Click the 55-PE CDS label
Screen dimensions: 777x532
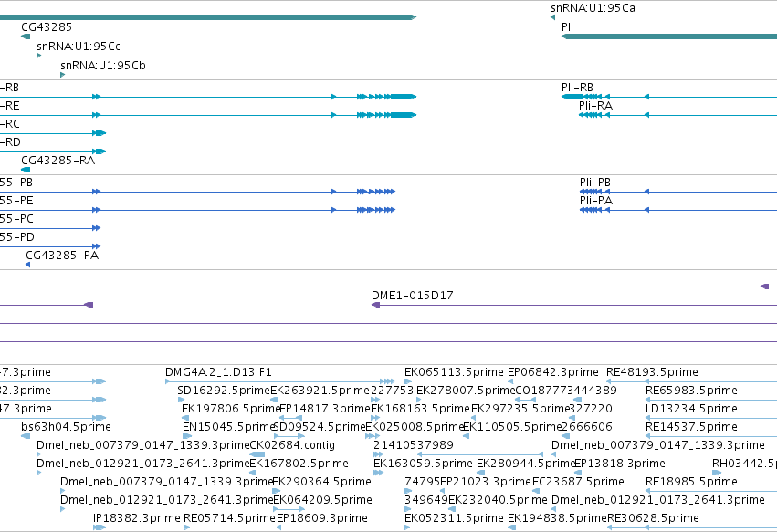point(16,201)
